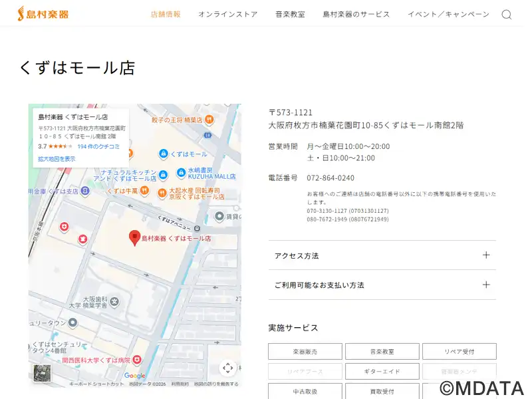The image size is (532, 399).
Task: Click リペア受付 service button
Action: pyautogui.click(x=460, y=352)
